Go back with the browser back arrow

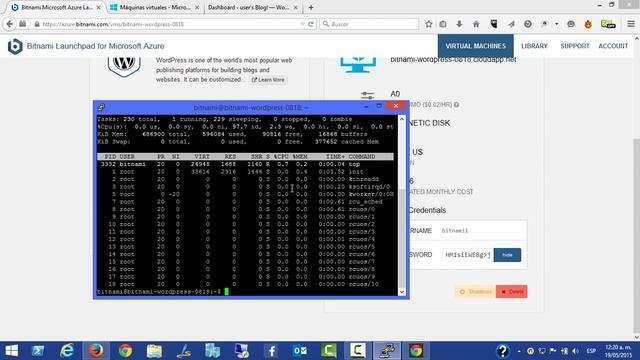9,24
